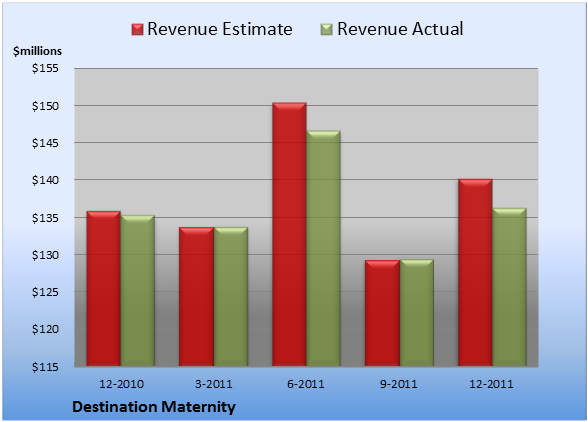Viewport: 588px width, 422px height.
Task: Click the $130 y-axis label
Action: pos(45,255)
